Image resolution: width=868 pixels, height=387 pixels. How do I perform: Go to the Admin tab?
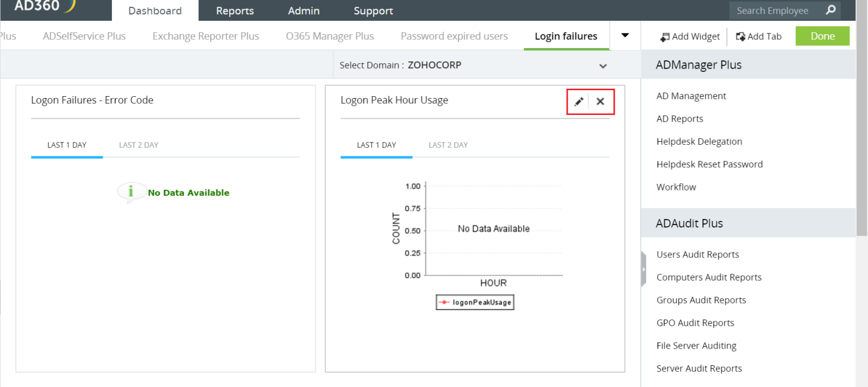point(304,10)
